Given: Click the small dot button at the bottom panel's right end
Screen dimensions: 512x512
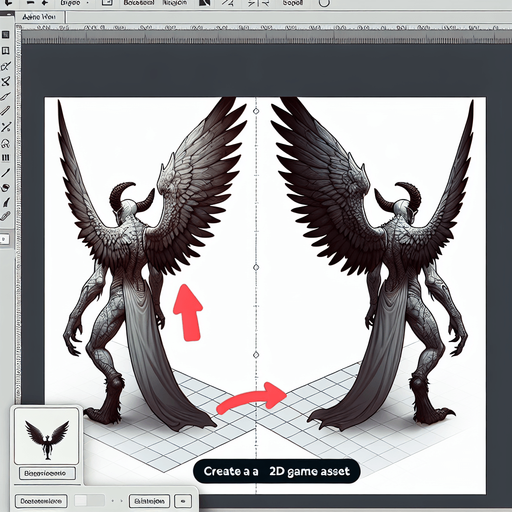Looking at the screenshot, I should (x=183, y=501).
